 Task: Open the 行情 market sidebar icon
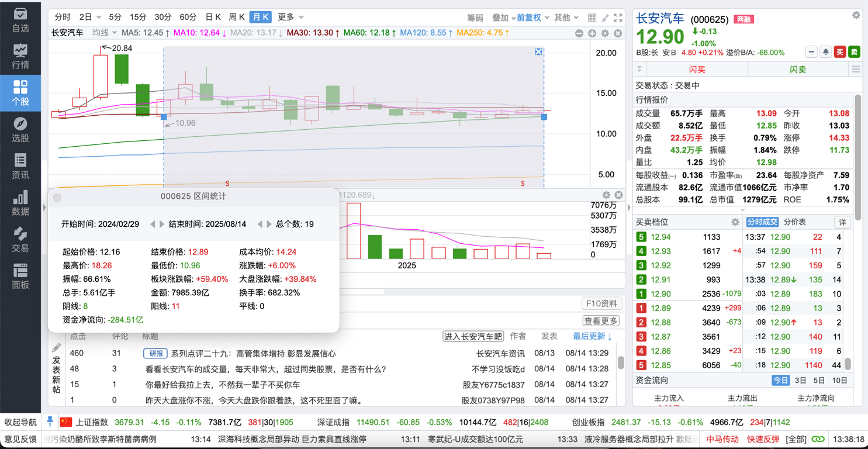pyautogui.click(x=20, y=56)
